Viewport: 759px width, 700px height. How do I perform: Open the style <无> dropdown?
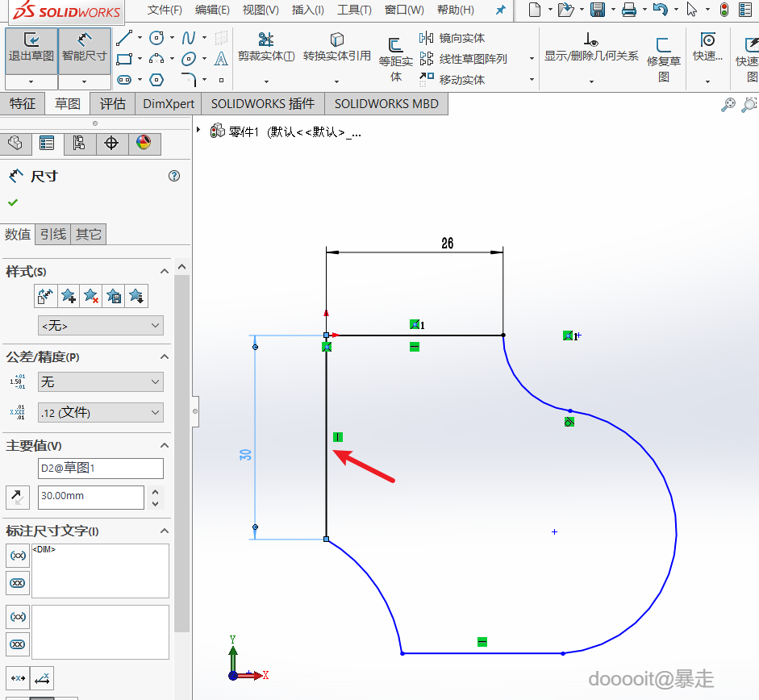101,325
